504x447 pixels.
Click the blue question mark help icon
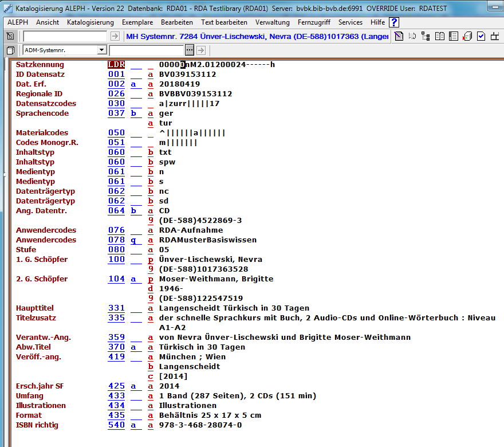click(394, 22)
